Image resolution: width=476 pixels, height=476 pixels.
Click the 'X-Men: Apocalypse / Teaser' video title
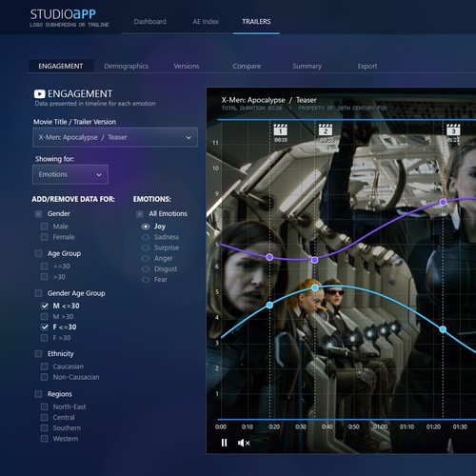269,100
